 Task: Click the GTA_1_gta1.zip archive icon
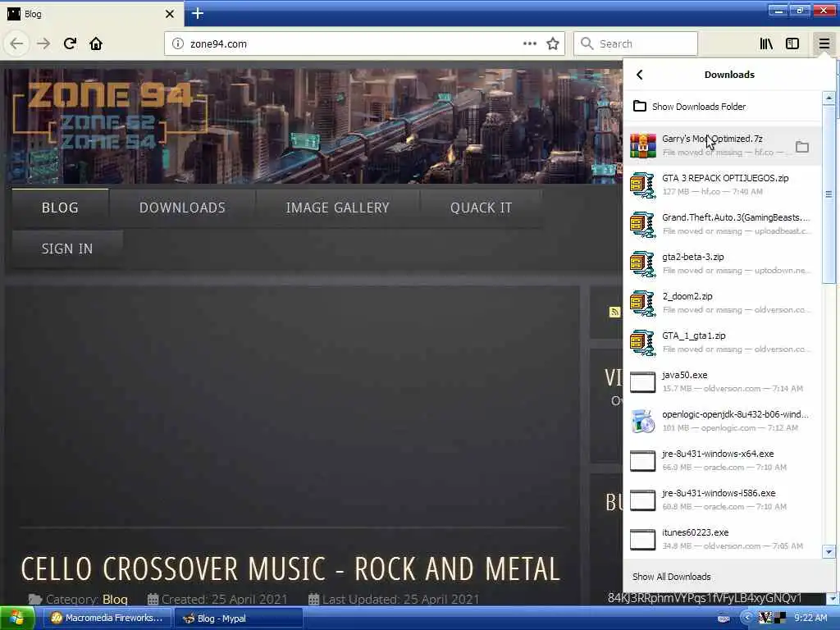coord(643,343)
